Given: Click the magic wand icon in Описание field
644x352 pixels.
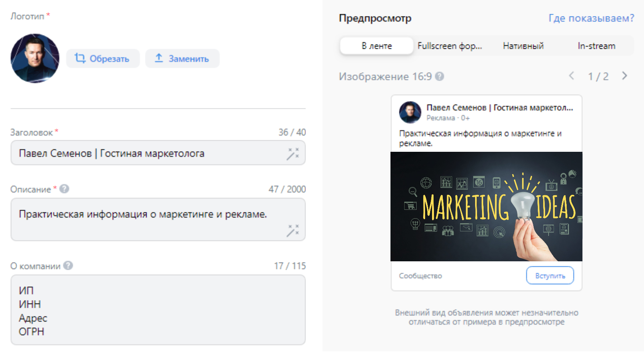Looking at the screenshot, I should pos(293,231).
